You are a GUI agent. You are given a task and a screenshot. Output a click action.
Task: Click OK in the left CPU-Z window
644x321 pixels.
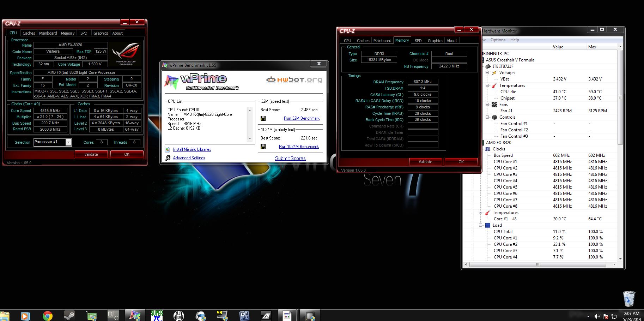tap(127, 154)
